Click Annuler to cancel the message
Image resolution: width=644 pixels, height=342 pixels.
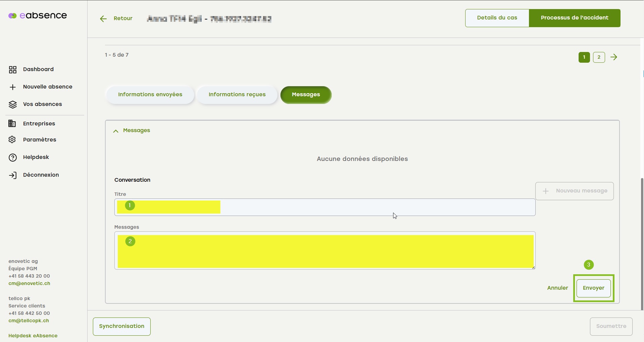tap(557, 288)
